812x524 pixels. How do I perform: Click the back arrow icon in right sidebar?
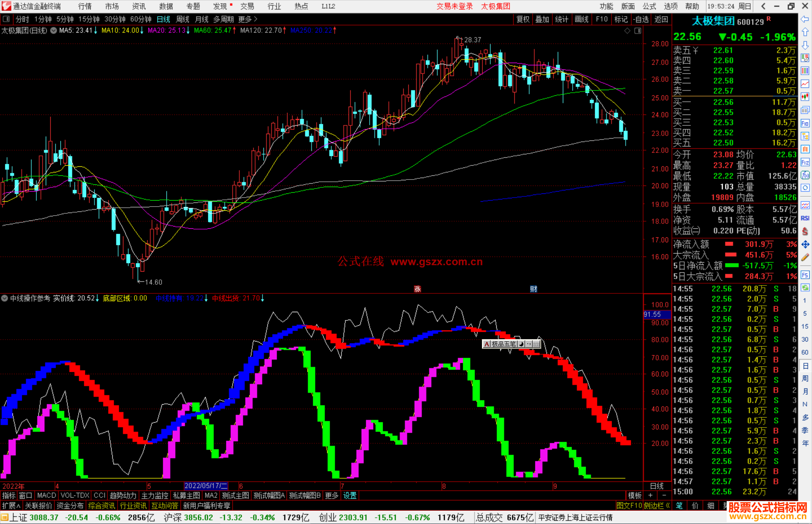coord(805,19)
